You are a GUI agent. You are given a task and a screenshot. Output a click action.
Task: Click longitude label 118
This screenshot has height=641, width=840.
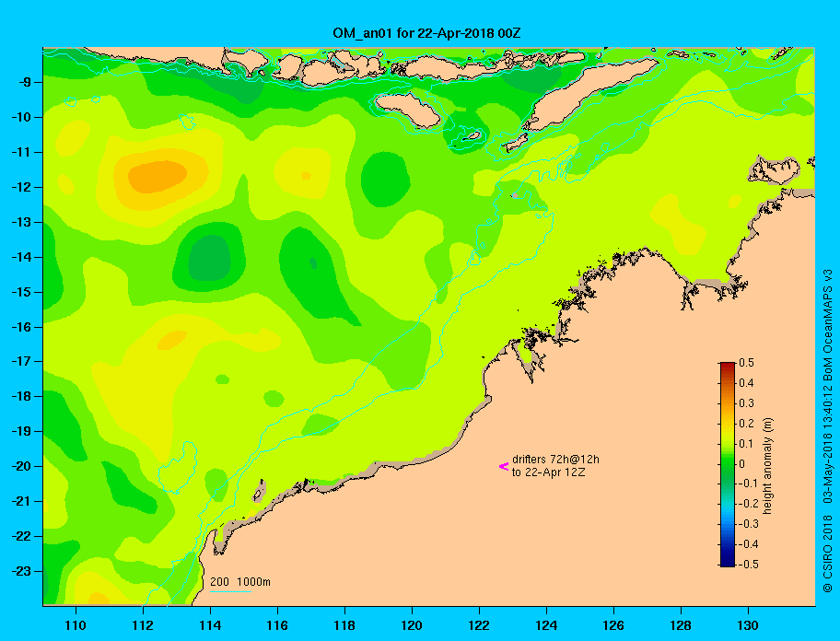click(x=344, y=625)
